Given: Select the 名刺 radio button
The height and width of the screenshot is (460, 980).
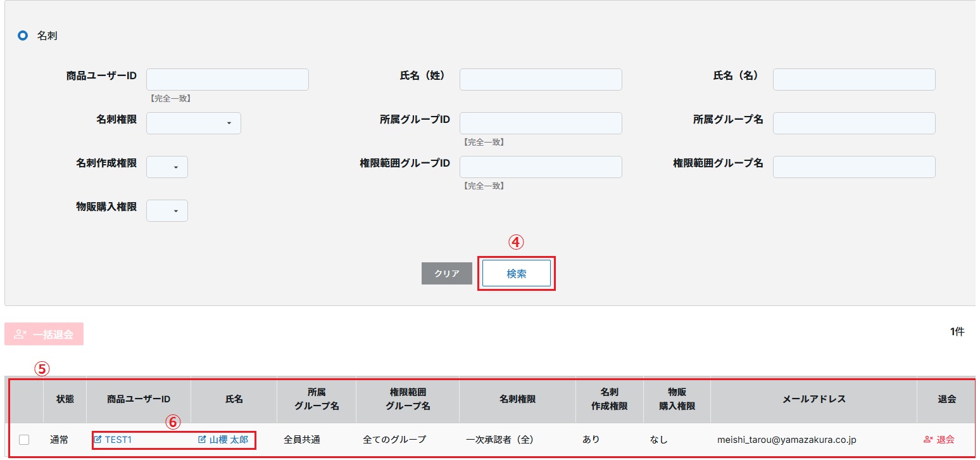Looking at the screenshot, I should (23, 36).
